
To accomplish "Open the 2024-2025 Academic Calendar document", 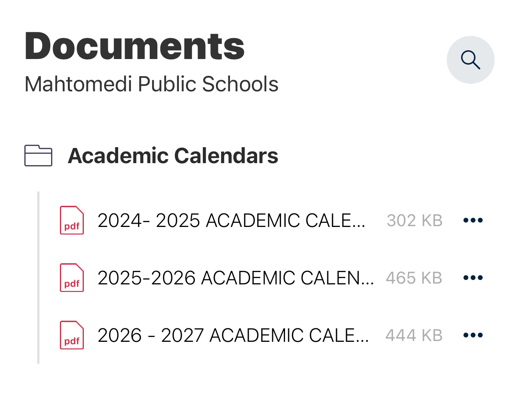I will [232, 220].
